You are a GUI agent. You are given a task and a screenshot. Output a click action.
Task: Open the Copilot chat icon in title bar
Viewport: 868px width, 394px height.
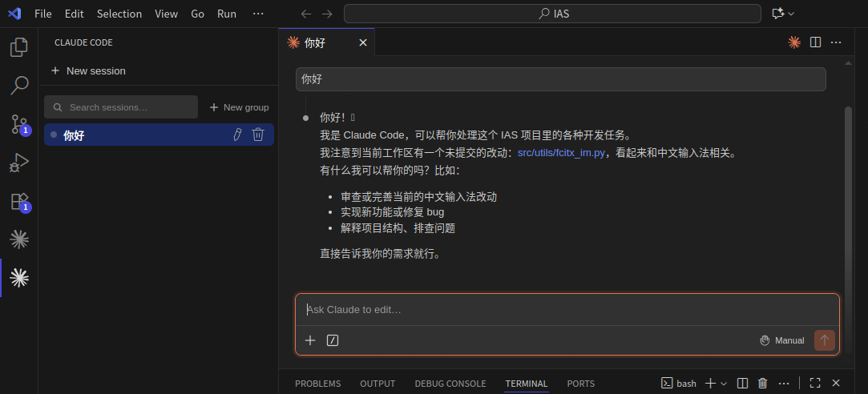tap(778, 14)
